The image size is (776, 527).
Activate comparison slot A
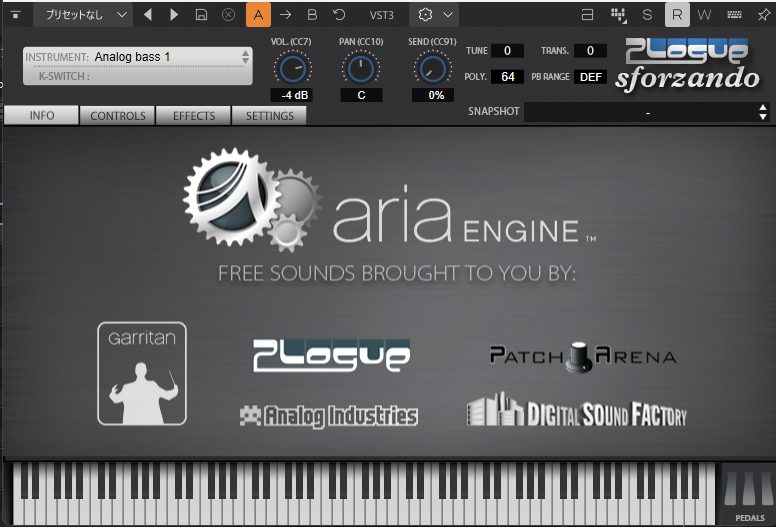tap(258, 15)
